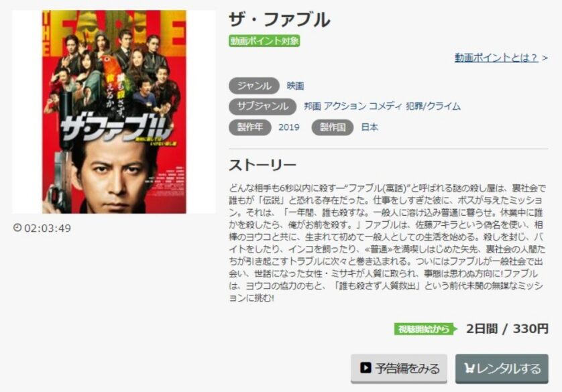Click the 2019 production year link
This screenshot has width=562, height=392.
point(289,127)
